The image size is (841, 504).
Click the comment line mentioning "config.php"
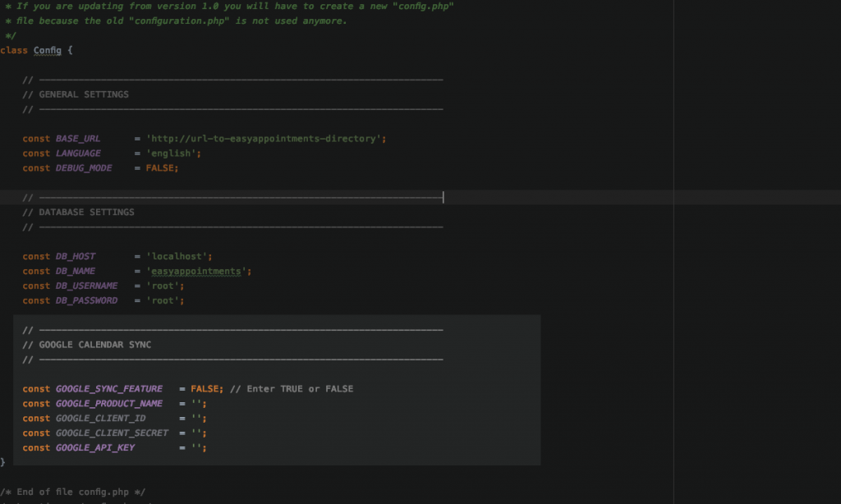(x=229, y=7)
